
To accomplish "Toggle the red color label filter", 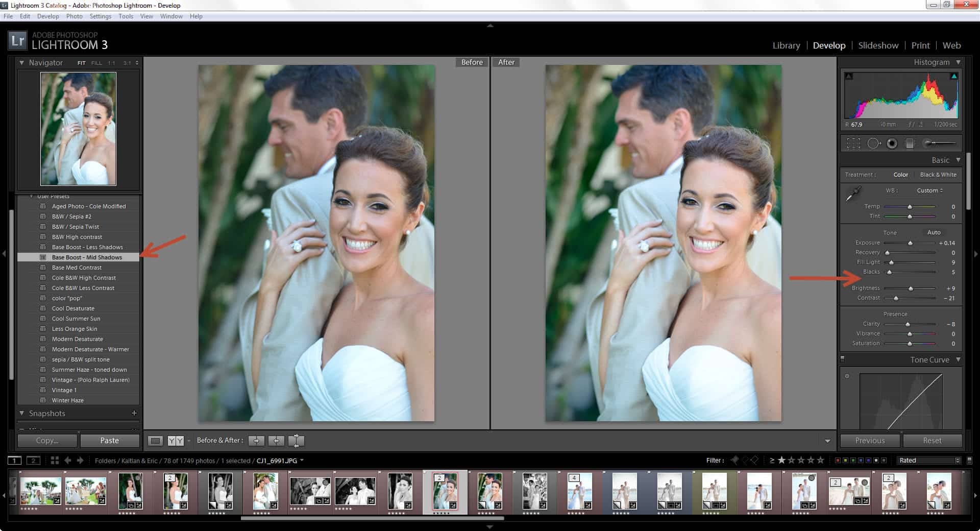I will tap(838, 461).
